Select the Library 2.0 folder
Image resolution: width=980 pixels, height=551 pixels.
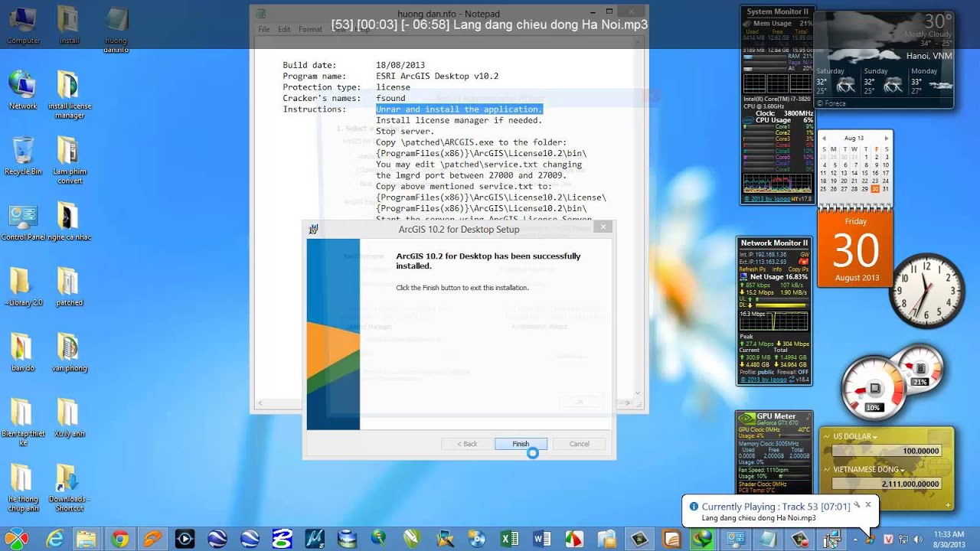[x=23, y=287]
